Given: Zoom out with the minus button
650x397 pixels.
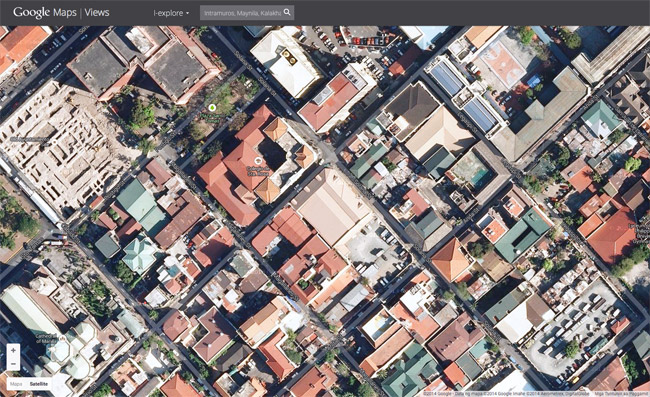Looking at the screenshot, I should [x=13, y=364].
